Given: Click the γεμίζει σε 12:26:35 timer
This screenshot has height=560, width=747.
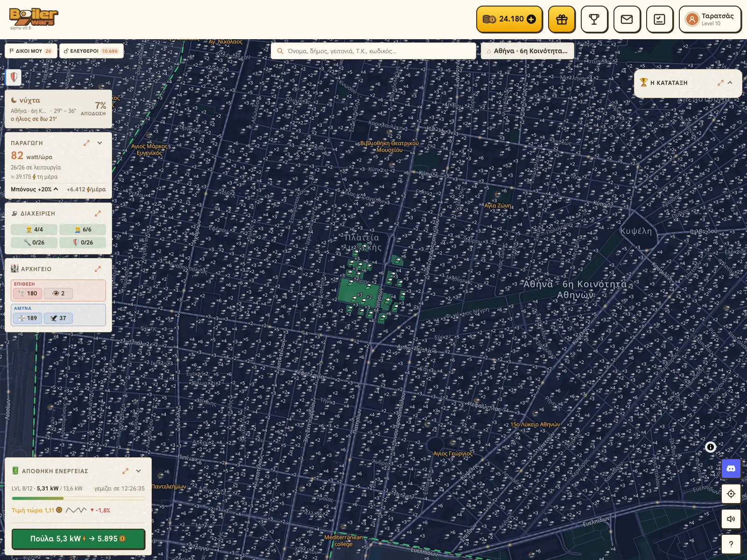Looking at the screenshot, I should pyautogui.click(x=120, y=489).
